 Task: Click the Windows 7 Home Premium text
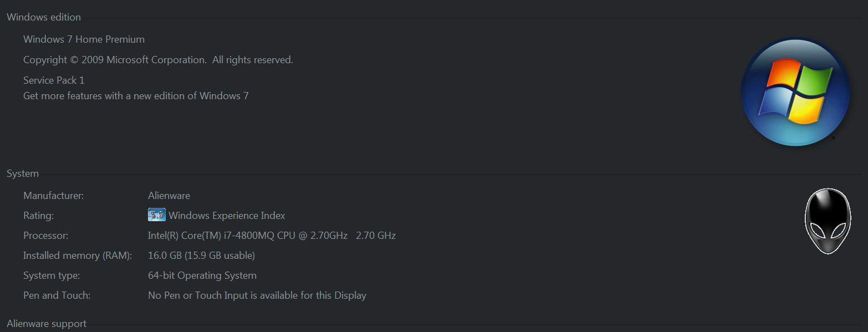tap(84, 39)
